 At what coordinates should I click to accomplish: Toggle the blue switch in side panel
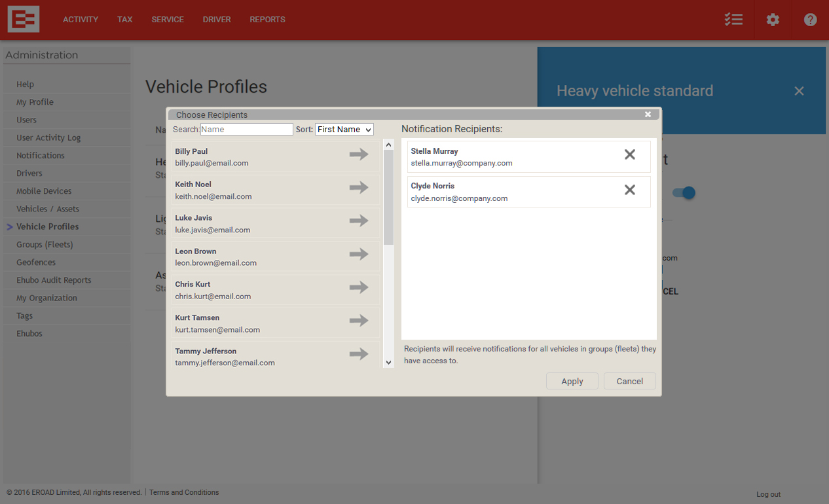click(684, 193)
